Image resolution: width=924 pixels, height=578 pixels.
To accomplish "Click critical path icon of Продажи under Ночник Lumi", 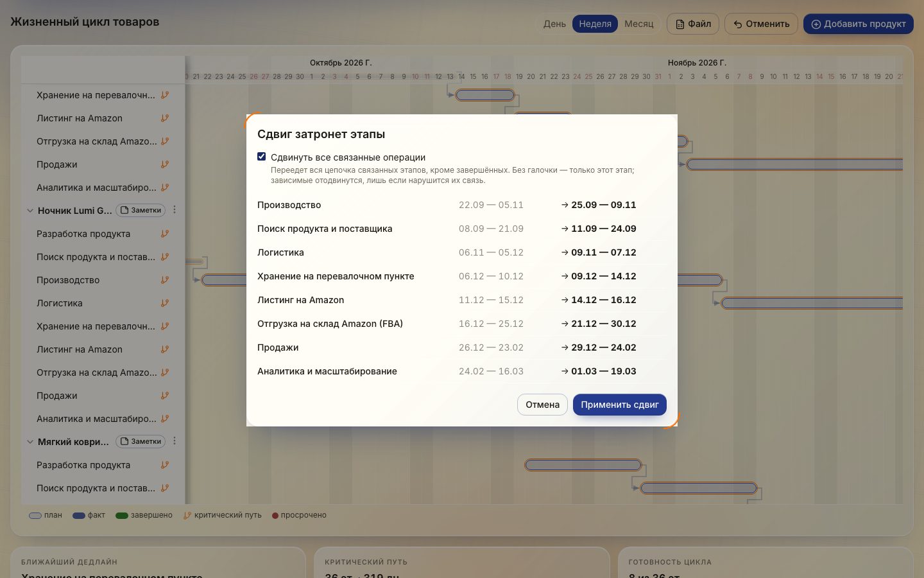I will (x=165, y=396).
